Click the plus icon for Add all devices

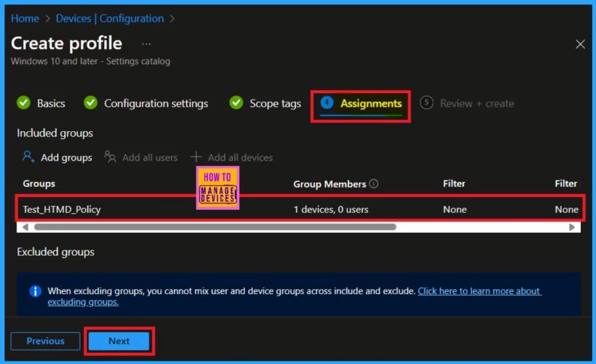tap(196, 156)
